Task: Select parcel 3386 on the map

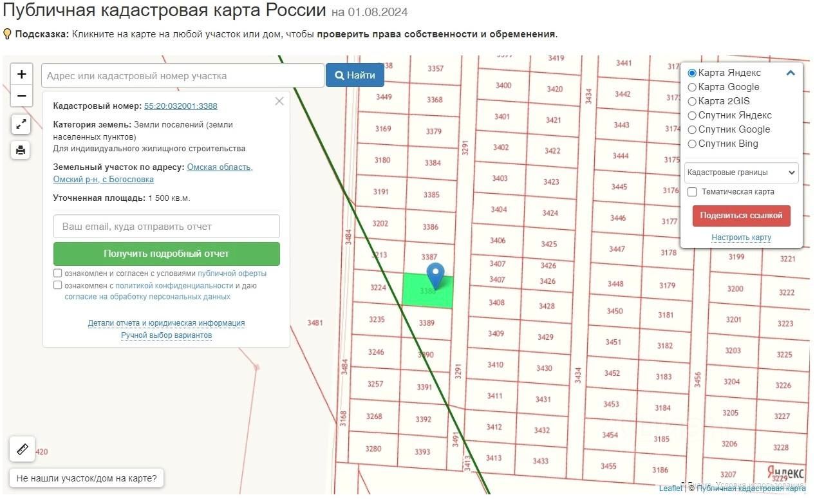Action: pyautogui.click(x=430, y=227)
